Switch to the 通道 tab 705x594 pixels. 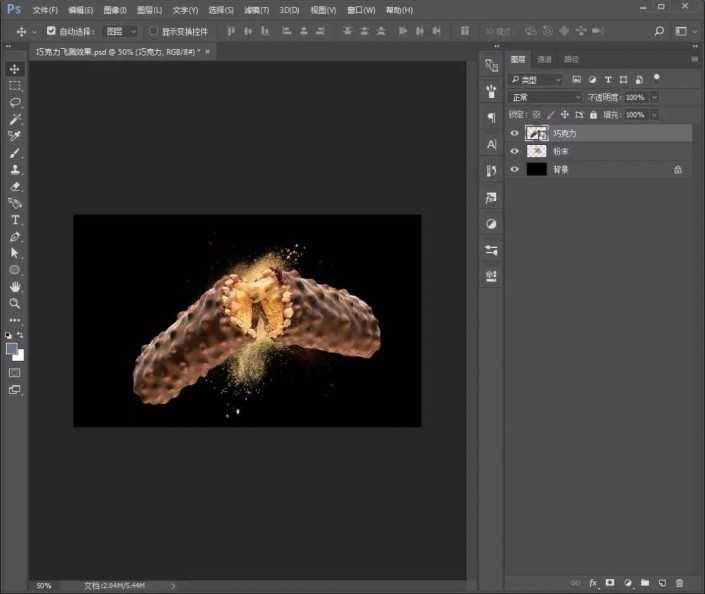tap(544, 59)
